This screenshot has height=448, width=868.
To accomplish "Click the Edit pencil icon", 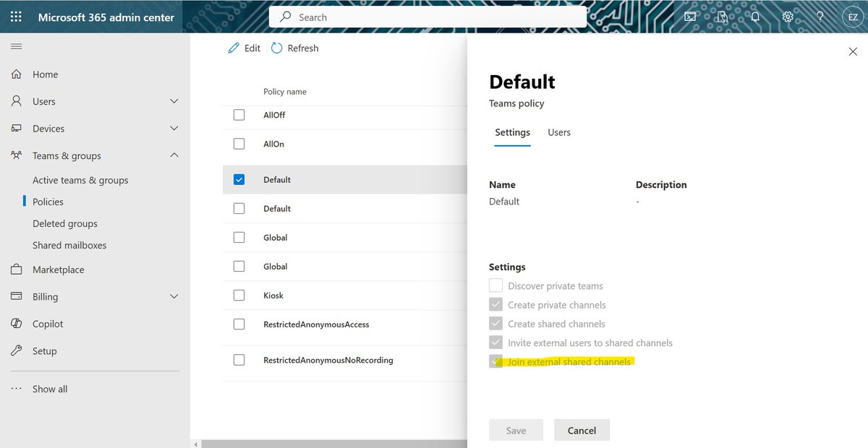I will [x=233, y=48].
